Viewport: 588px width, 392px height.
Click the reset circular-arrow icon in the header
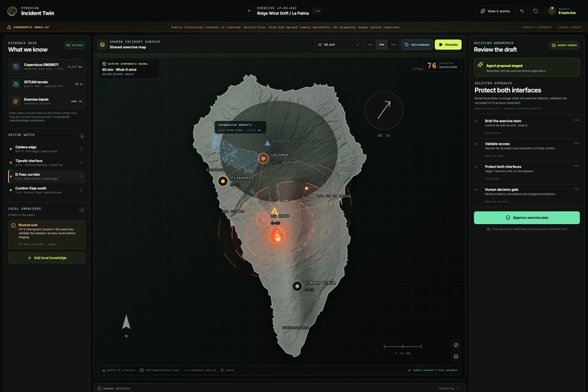[535, 11]
